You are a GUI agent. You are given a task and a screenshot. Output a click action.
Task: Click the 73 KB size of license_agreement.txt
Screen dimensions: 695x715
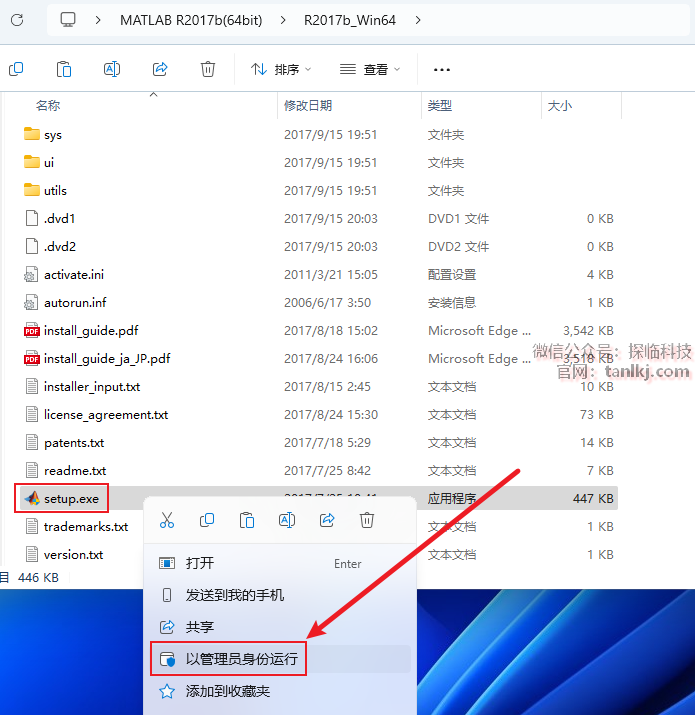[596, 414]
